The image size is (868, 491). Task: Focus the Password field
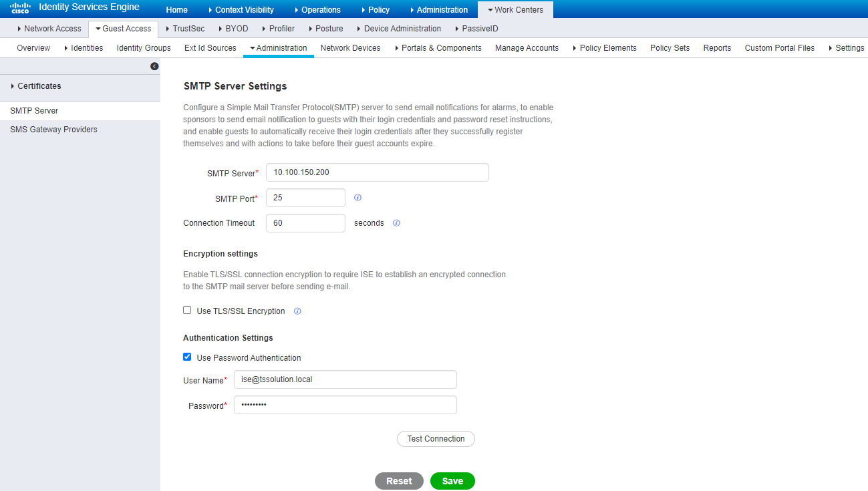coord(345,405)
